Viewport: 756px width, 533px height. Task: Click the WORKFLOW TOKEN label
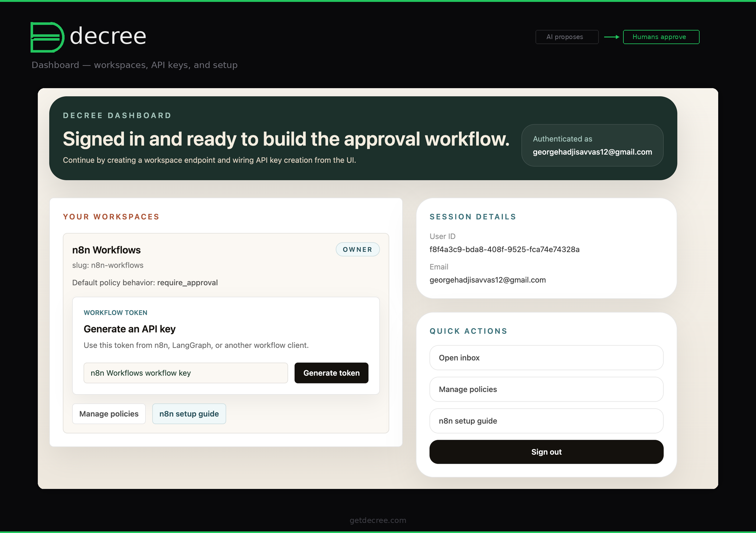116,313
